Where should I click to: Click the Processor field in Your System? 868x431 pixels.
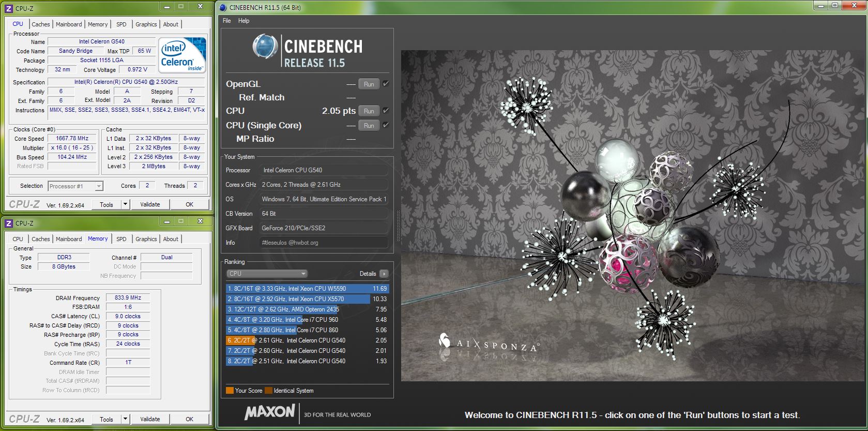(x=324, y=170)
